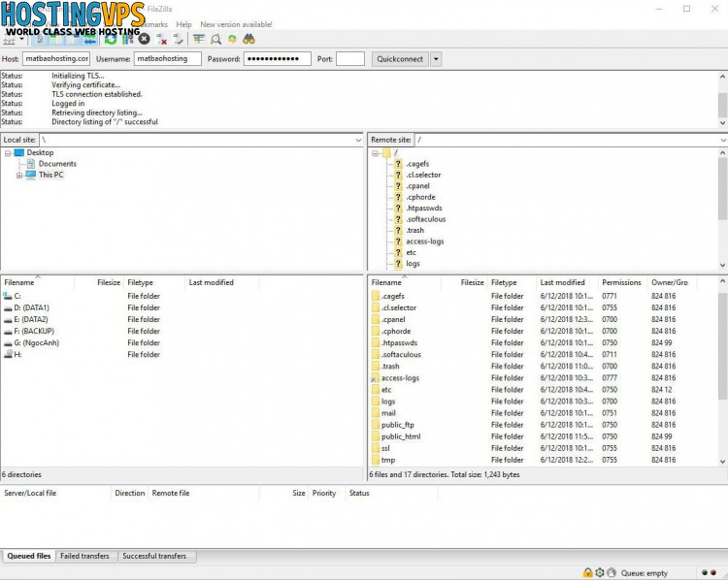The image size is (728, 580).
Task: Open the 'New version available!' menu
Action: point(236,24)
